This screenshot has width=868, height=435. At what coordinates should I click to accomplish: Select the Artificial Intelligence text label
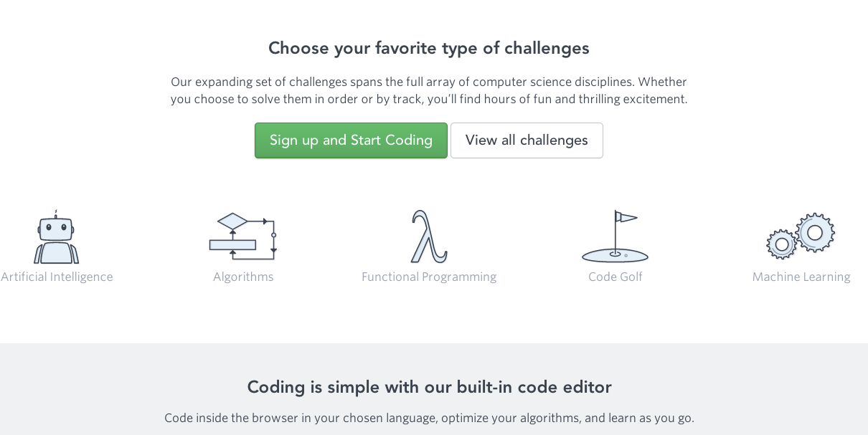pyautogui.click(x=57, y=277)
